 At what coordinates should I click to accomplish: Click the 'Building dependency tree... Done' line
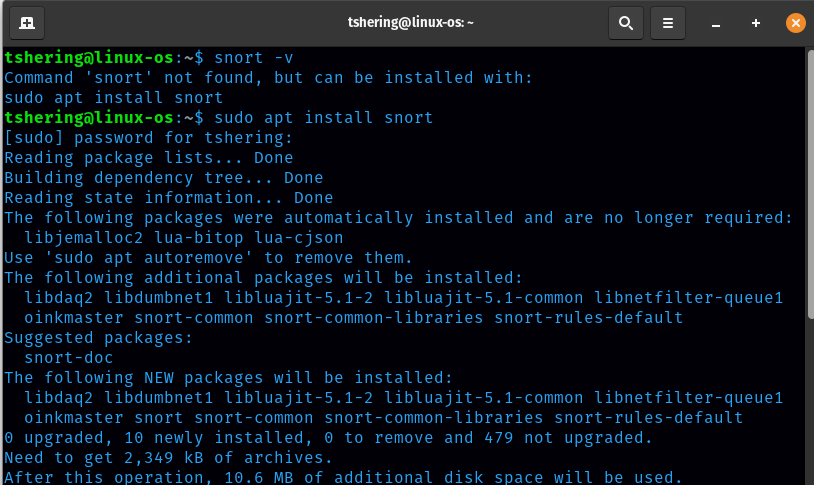(x=164, y=178)
